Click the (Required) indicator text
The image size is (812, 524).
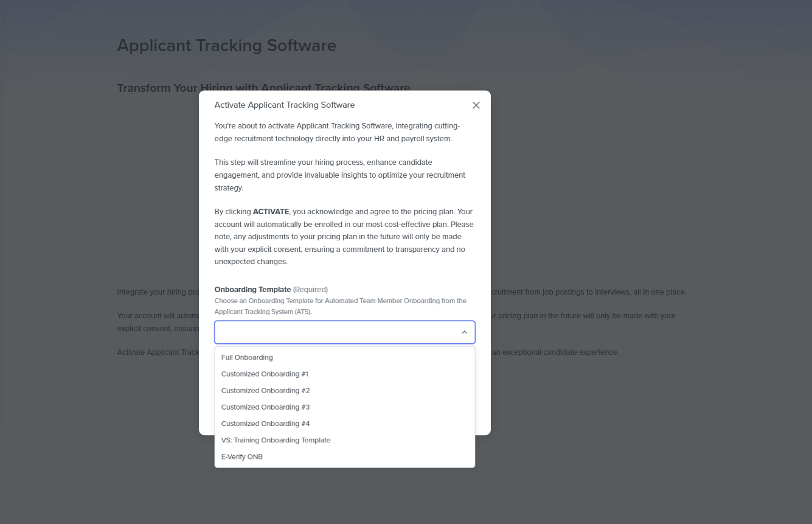point(310,289)
